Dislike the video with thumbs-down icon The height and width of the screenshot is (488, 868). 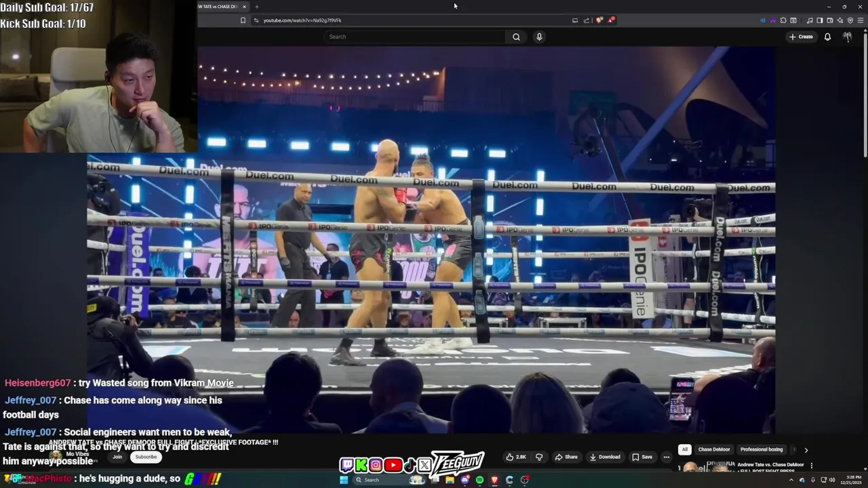(539, 457)
